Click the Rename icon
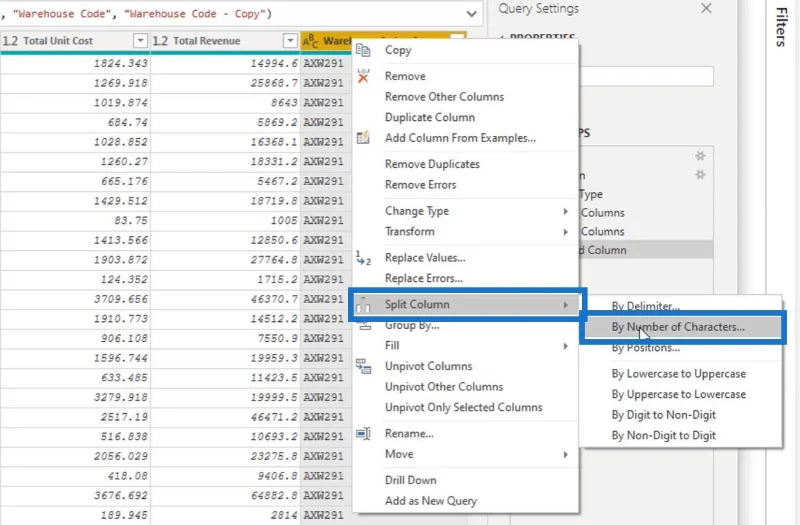Image resolution: width=800 pixels, height=525 pixels. pyautogui.click(x=363, y=434)
